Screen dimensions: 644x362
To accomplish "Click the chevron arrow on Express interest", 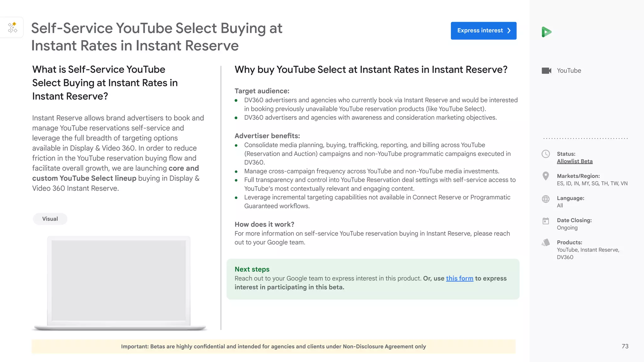I will [x=509, y=30].
